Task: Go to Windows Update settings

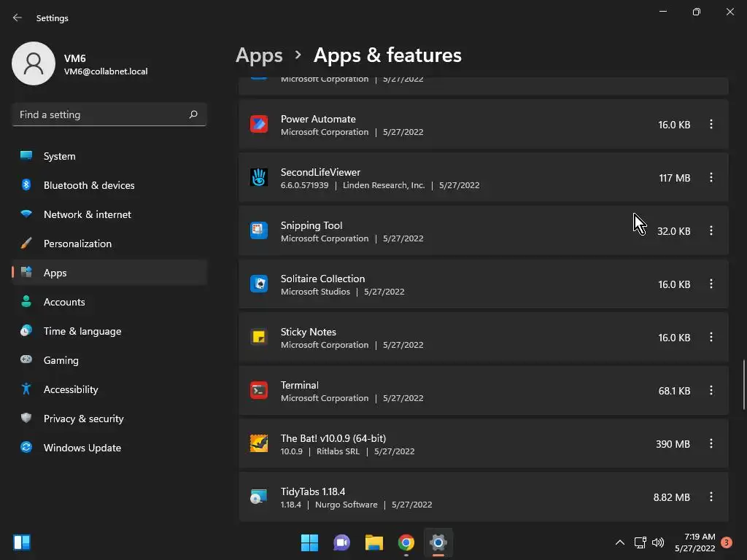Action: [x=82, y=448]
